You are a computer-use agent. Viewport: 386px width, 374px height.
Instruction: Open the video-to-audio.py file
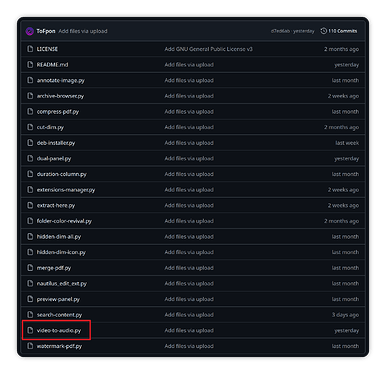(59, 330)
